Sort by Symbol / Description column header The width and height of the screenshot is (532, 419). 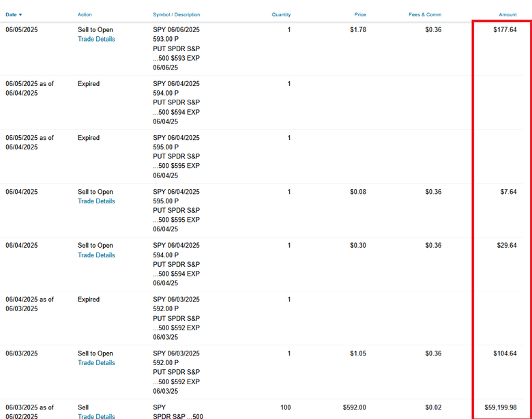coord(177,14)
